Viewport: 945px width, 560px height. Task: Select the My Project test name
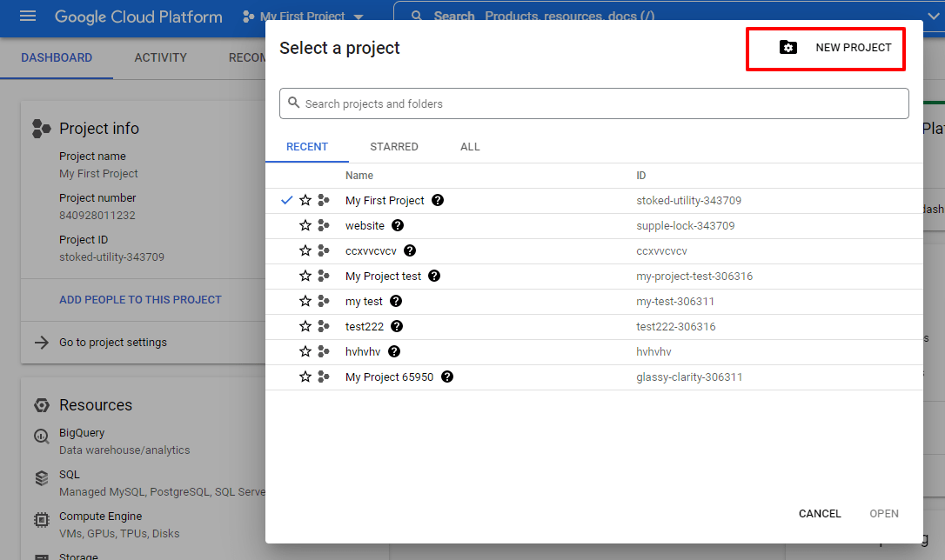point(383,277)
